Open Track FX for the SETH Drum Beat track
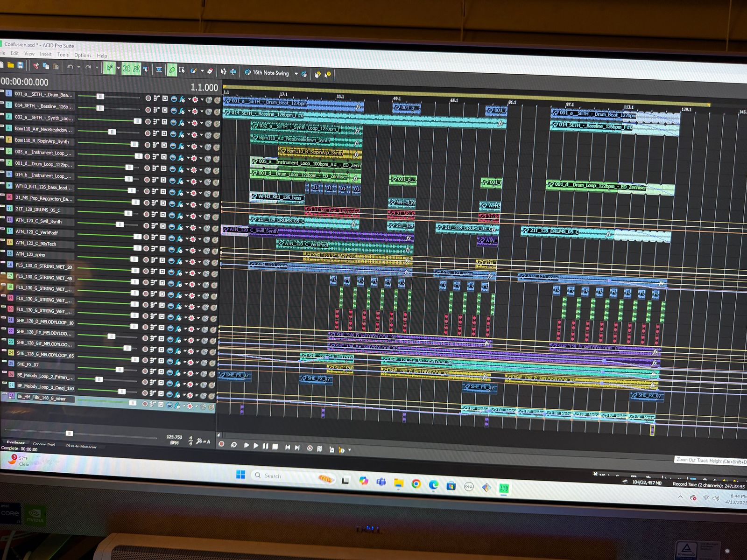The image size is (747, 560). click(182, 99)
